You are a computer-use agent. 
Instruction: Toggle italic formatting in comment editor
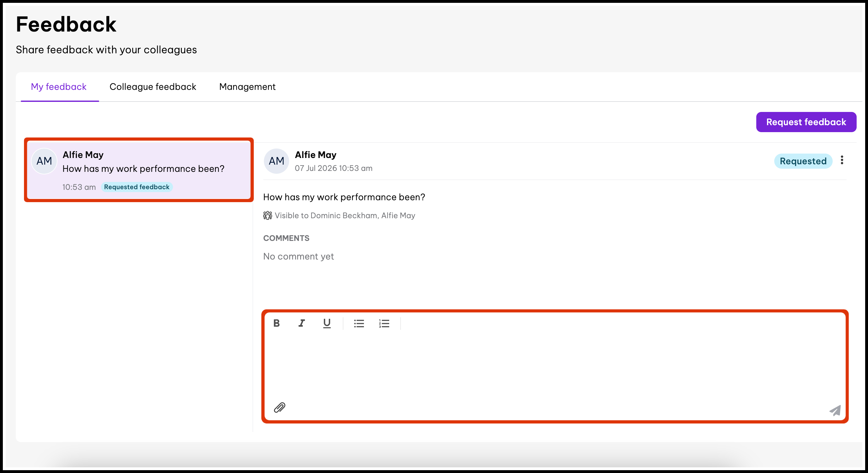point(301,323)
